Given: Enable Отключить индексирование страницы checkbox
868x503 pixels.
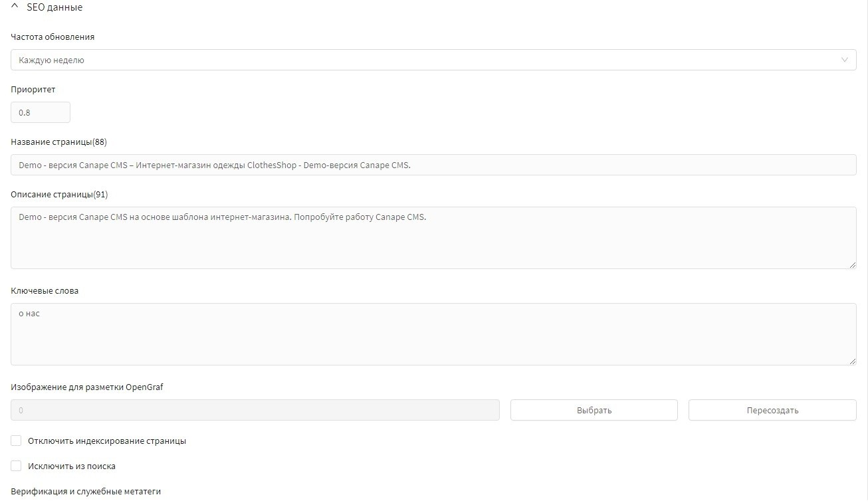Looking at the screenshot, I should (17, 441).
